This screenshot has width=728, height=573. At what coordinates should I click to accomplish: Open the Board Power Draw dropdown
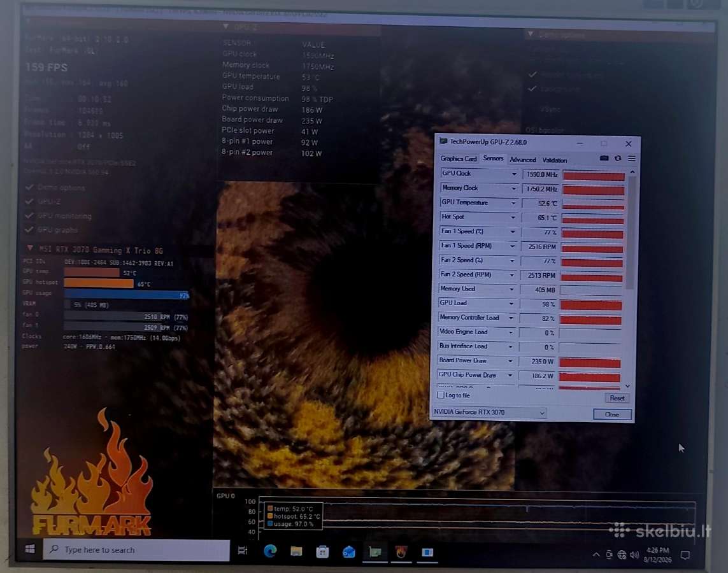tap(510, 360)
